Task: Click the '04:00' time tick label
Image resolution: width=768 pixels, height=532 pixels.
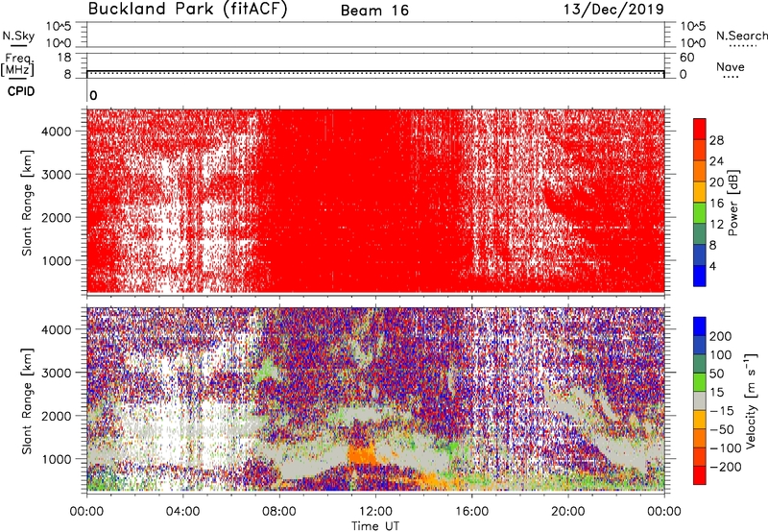Action: (x=182, y=512)
